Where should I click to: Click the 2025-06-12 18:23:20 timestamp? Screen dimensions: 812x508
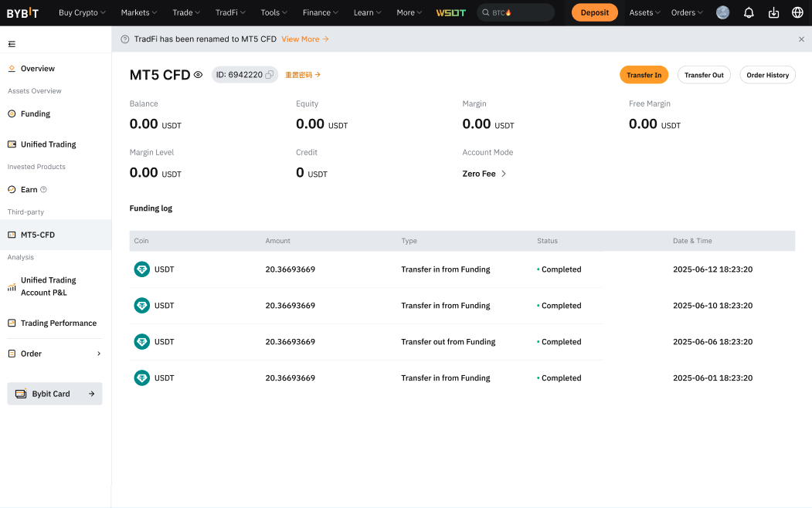pyautogui.click(x=712, y=269)
